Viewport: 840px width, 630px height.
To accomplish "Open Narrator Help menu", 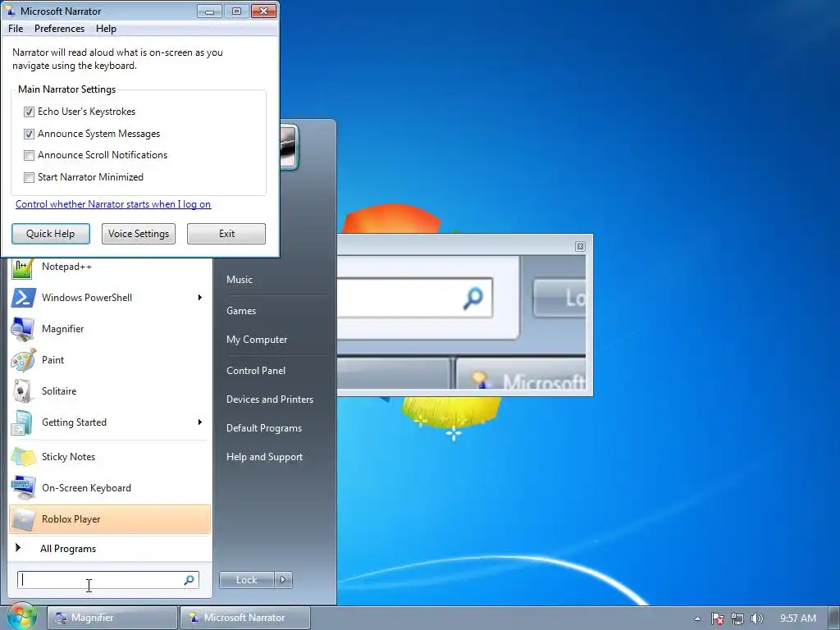I will [x=106, y=29].
